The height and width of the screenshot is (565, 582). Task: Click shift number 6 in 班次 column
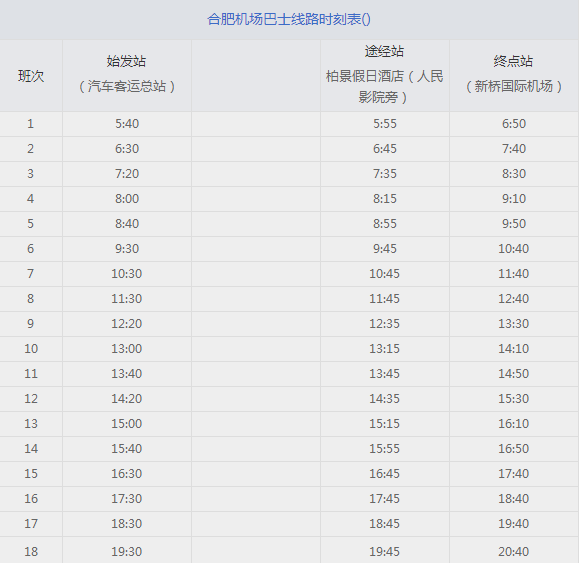(30, 249)
